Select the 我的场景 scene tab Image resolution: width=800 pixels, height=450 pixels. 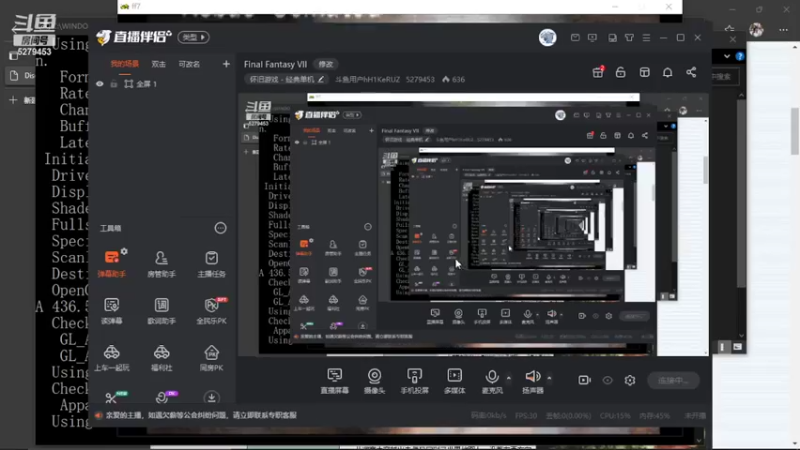(x=124, y=64)
